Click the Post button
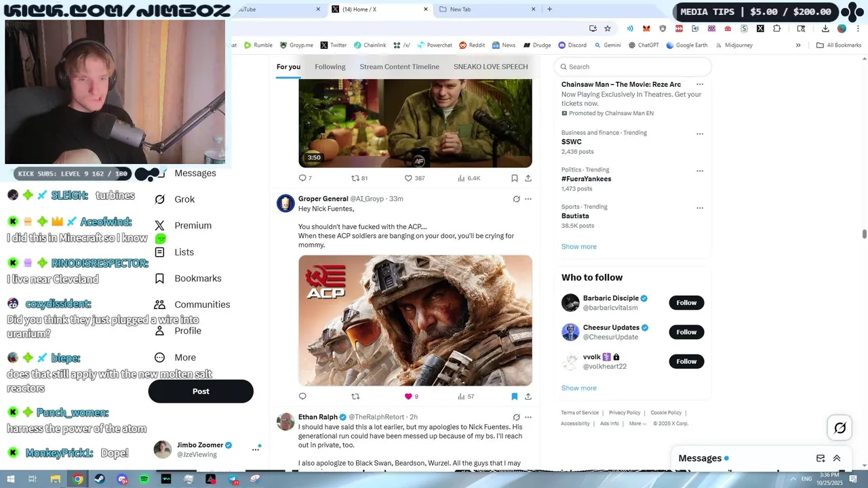 [x=201, y=391]
